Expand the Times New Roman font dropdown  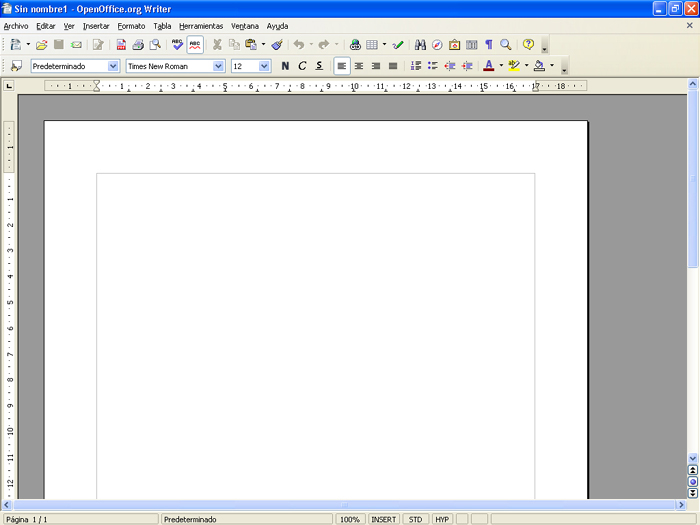click(218, 66)
